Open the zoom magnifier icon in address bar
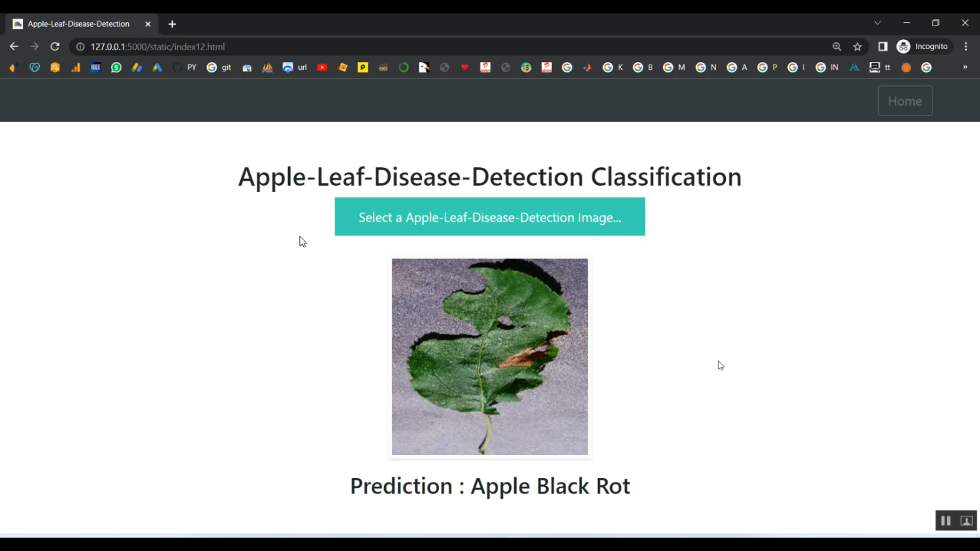 [836, 46]
